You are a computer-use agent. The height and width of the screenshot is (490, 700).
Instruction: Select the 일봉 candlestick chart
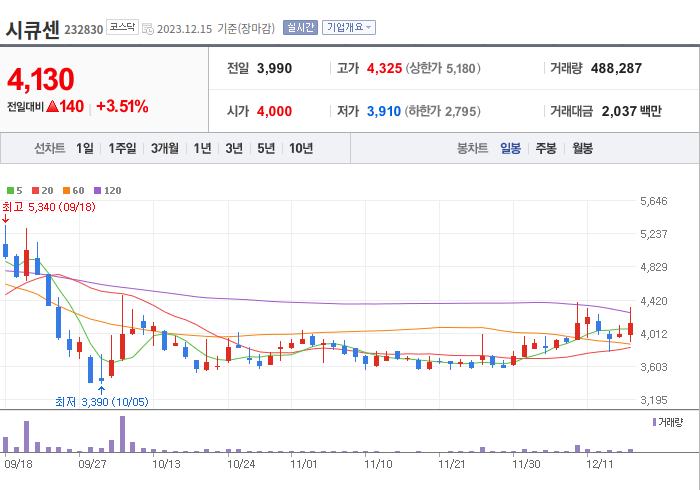[510, 148]
